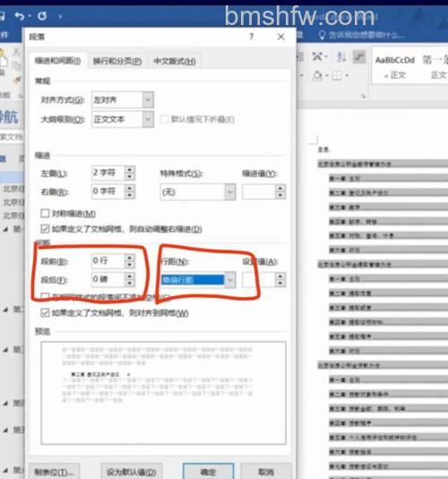Increase 左侧(L) indent with the up arrow
Image resolution: width=448 pixels, height=479 pixels.
tap(130, 169)
